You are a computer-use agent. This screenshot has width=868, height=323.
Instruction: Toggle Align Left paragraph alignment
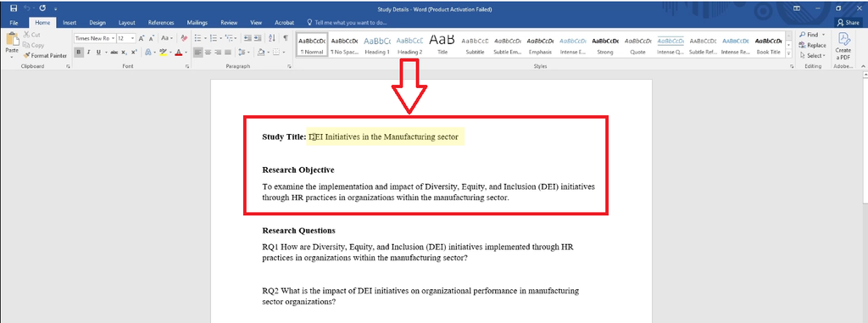pos(198,52)
